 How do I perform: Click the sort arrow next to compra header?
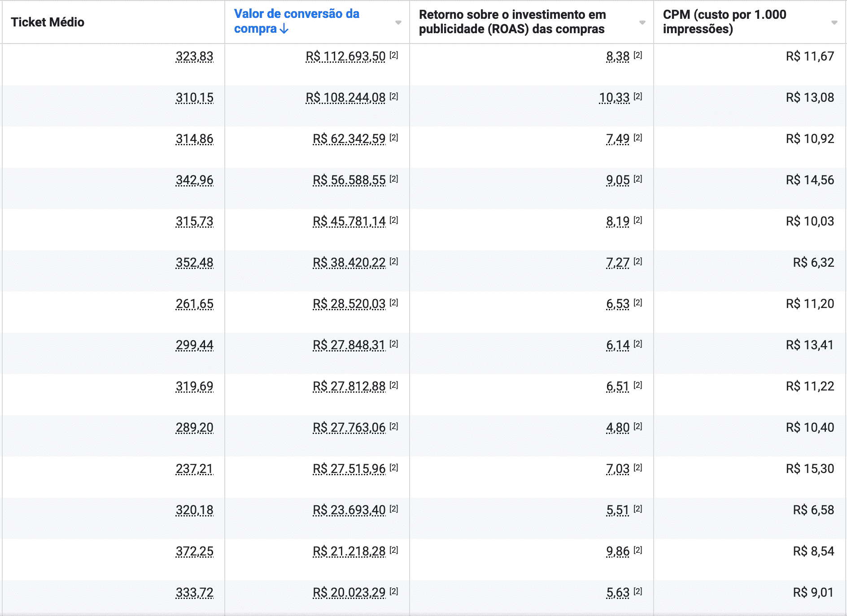coord(284,29)
